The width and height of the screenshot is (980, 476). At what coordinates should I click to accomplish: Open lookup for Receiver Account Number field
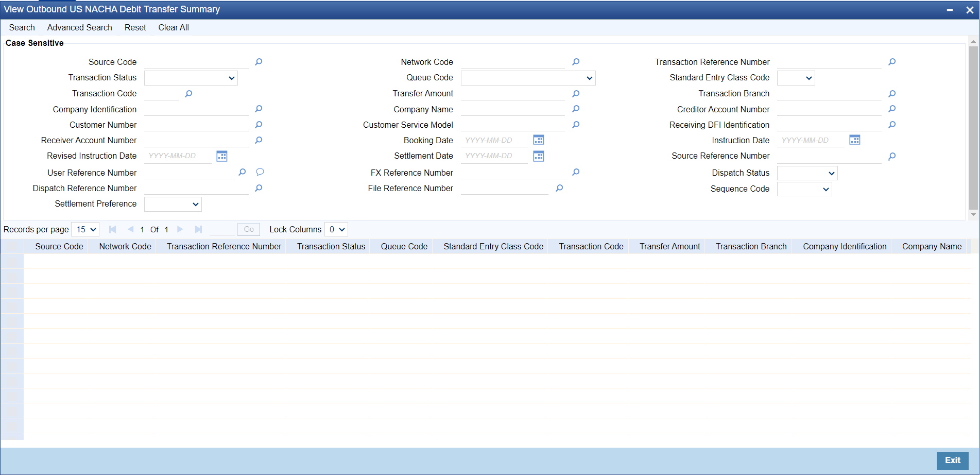click(259, 140)
